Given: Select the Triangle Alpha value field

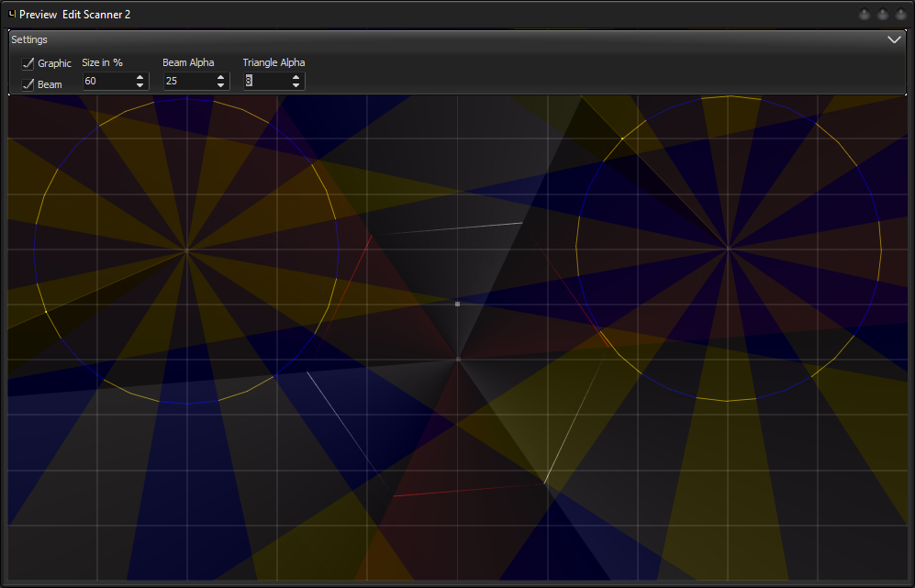Looking at the screenshot, I should click(x=265, y=82).
